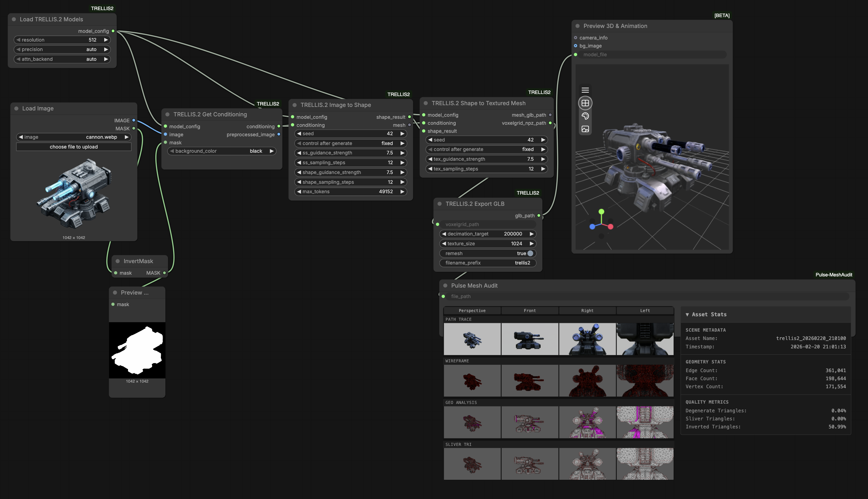Screen dimensions: 868x499
Task: Select the Right view tab in Mesh Audit
Action: tap(587, 311)
